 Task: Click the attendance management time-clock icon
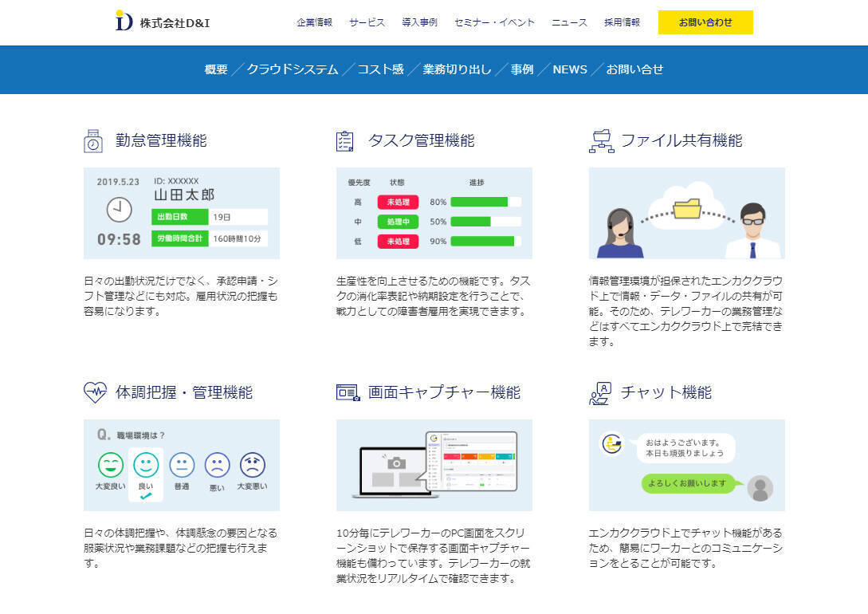click(x=93, y=141)
